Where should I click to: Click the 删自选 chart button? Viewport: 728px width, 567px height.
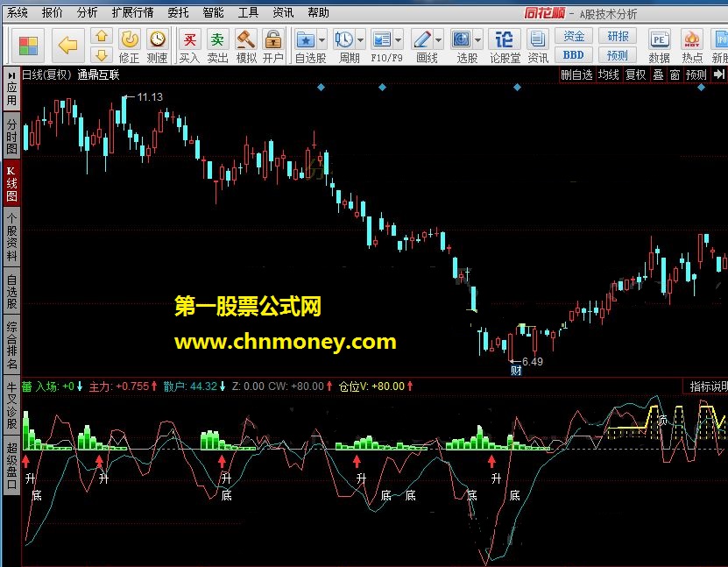[x=576, y=74]
